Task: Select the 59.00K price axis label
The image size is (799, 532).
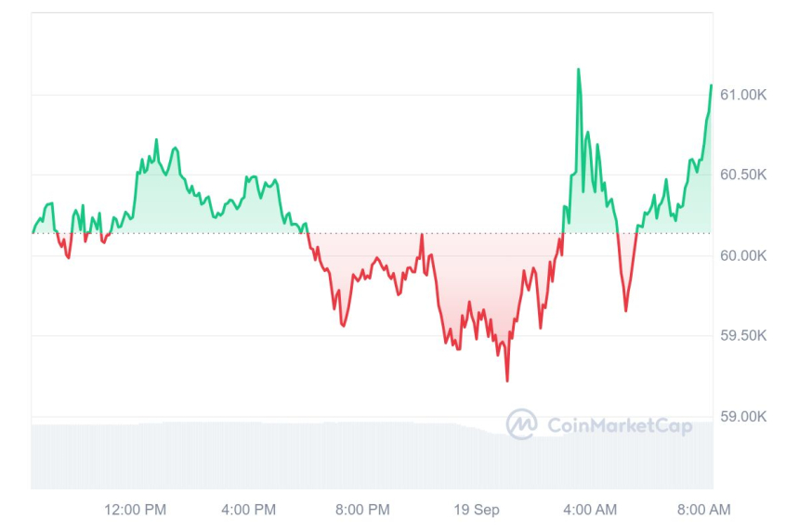Action: tap(742, 416)
